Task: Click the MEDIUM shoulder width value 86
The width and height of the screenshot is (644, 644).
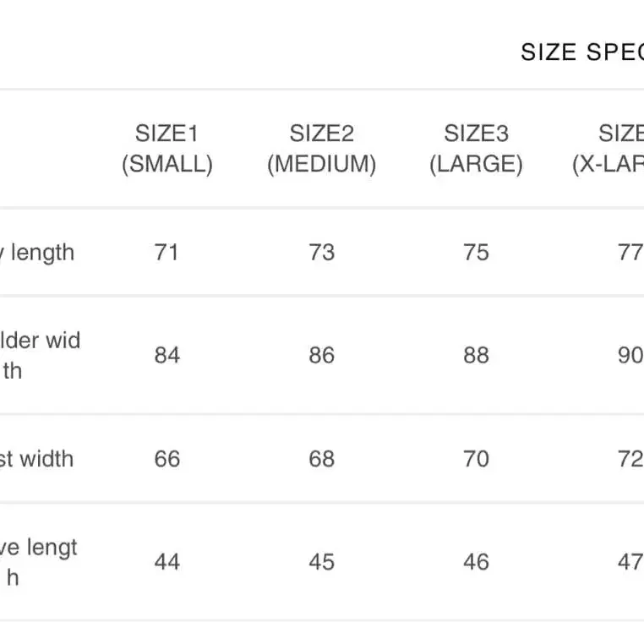Action: tap(321, 356)
